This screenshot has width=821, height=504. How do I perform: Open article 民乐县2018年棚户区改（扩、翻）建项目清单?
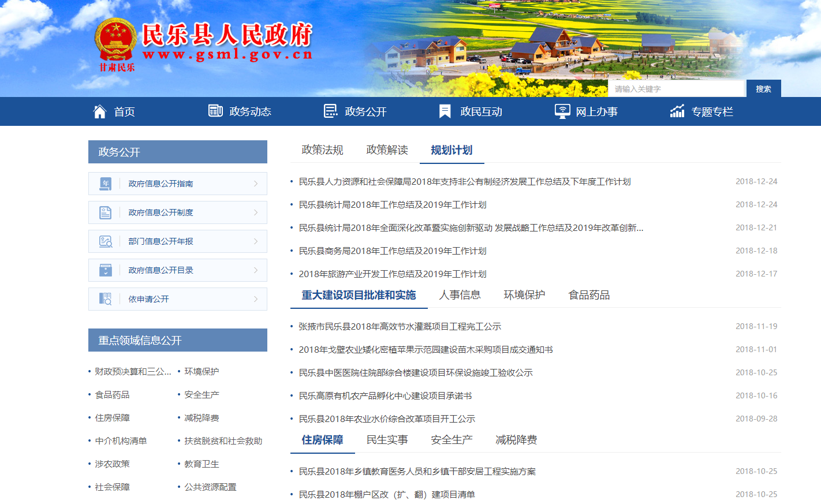pos(387,494)
